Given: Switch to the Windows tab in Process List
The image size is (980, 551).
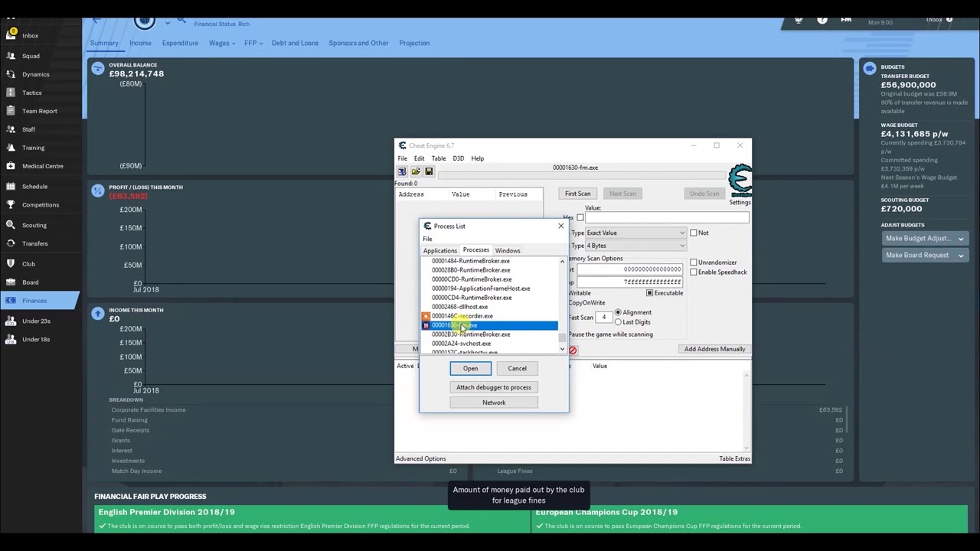Looking at the screenshot, I should point(508,251).
